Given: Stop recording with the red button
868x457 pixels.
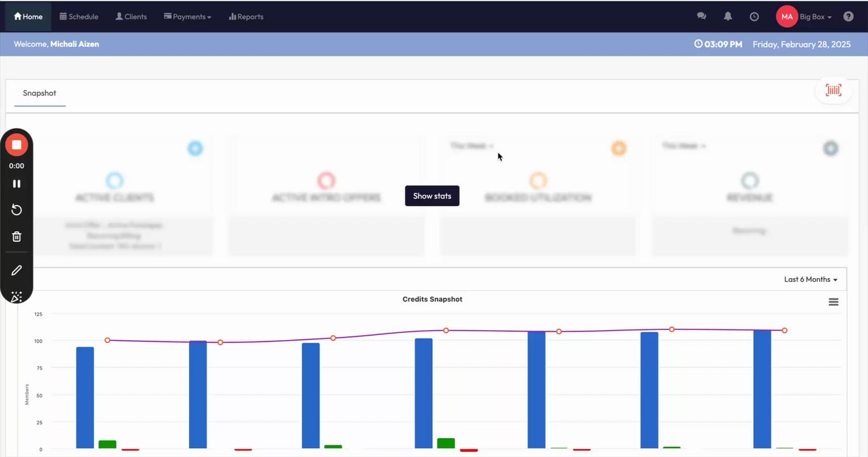Looking at the screenshot, I should click(16, 145).
